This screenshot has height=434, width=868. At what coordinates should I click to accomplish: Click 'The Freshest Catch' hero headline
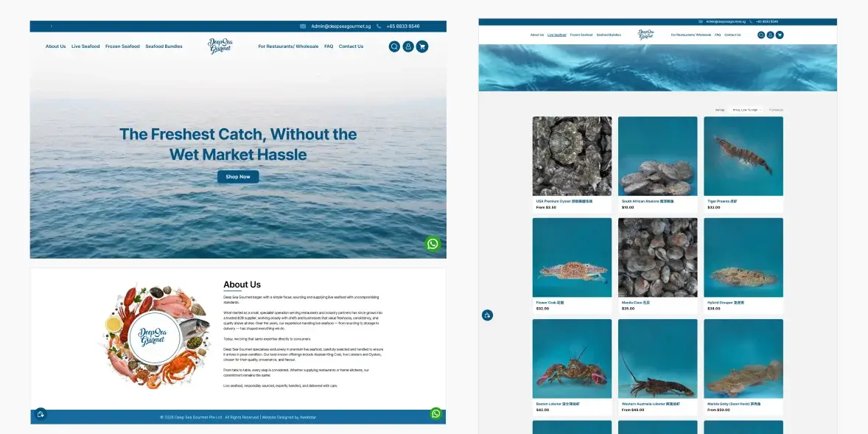(x=238, y=144)
